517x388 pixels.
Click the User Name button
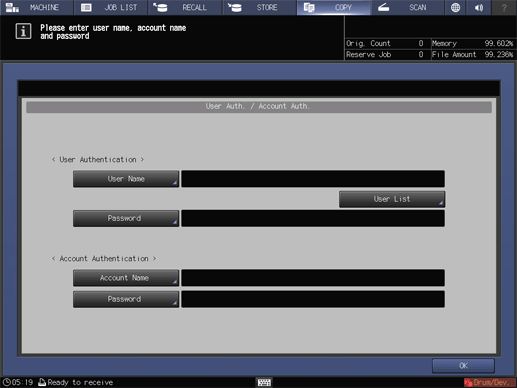(x=126, y=179)
